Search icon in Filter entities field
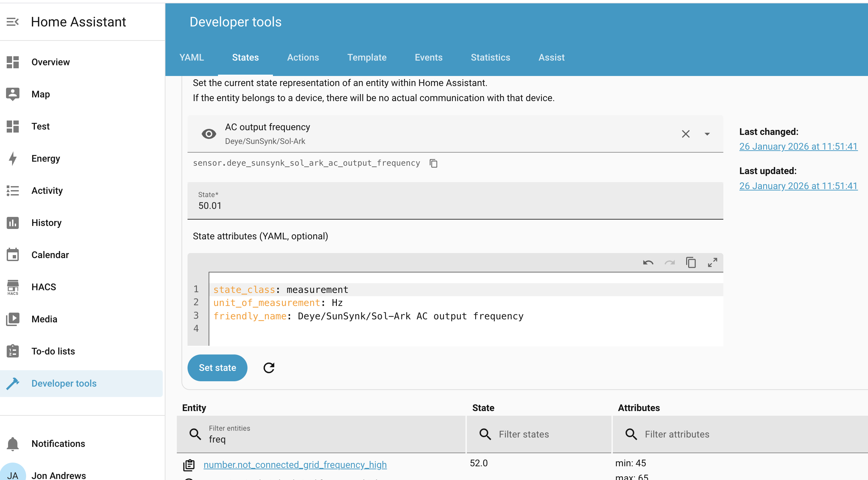 [195, 434]
